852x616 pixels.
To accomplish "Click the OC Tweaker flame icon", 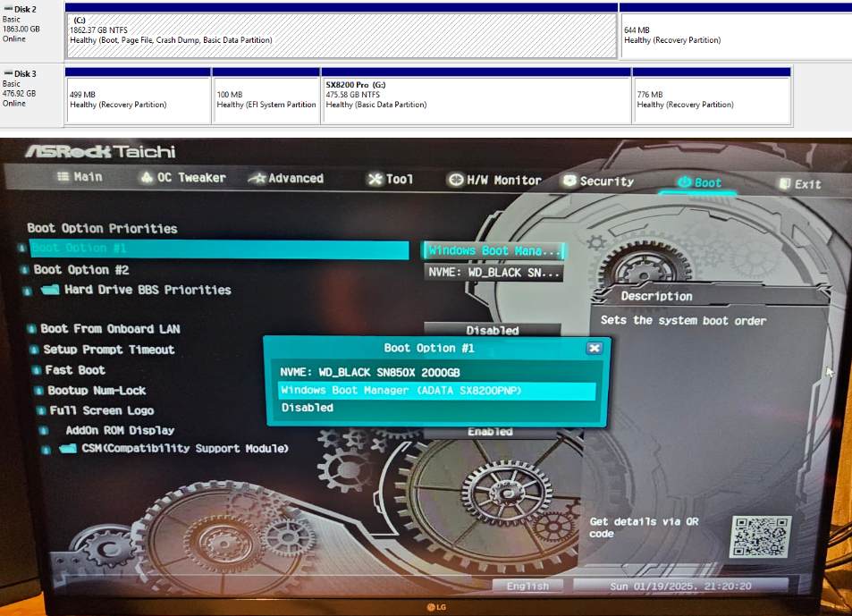I will 147,177.
